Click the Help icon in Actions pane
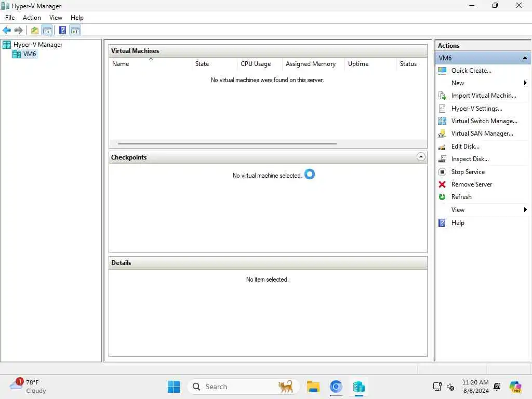Screen dimensions: 532x399 pos(442,223)
